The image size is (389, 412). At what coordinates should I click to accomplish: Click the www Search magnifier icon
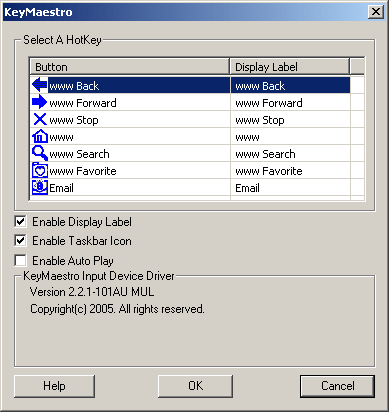click(x=40, y=153)
